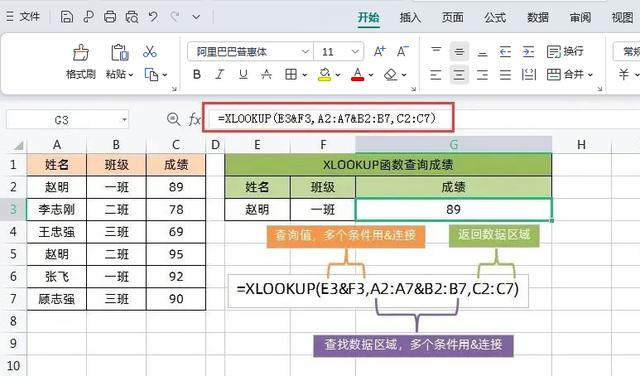This screenshot has height=376, width=640.
Task: Open the 公式 ribbon tab
Action: (495, 18)
